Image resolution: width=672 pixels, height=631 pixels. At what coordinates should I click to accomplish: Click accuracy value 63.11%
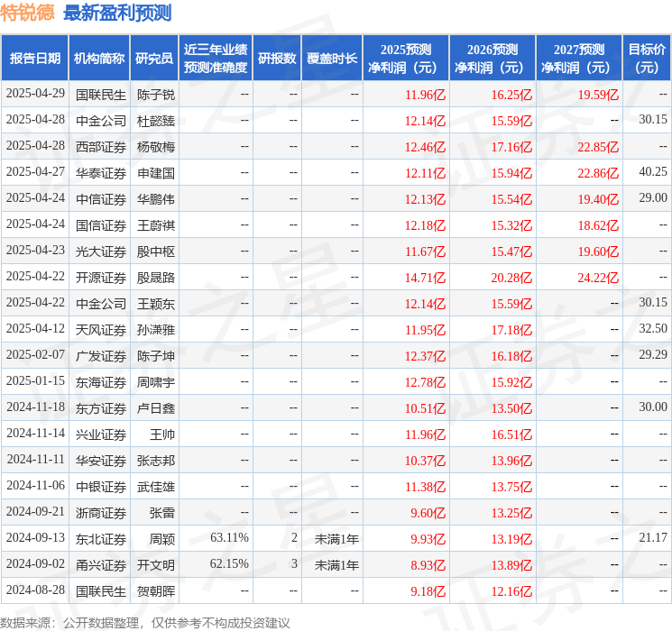[x=229, y=537]
